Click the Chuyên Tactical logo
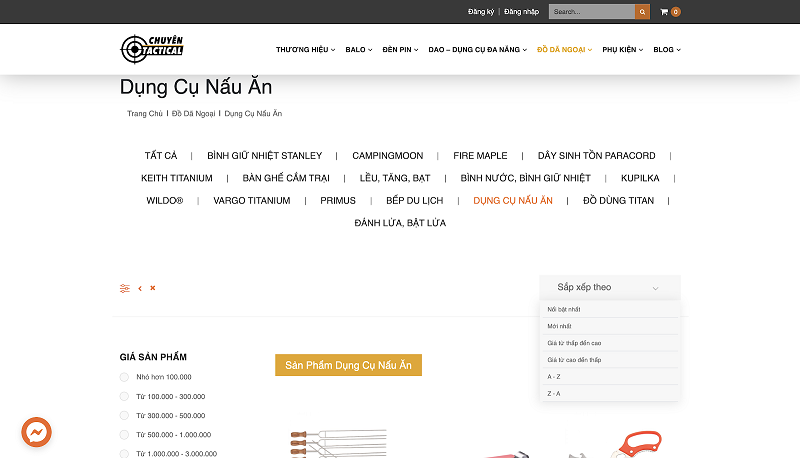Image resolution: width=800 pixels, height=458 pixels. tap(152, 49)
